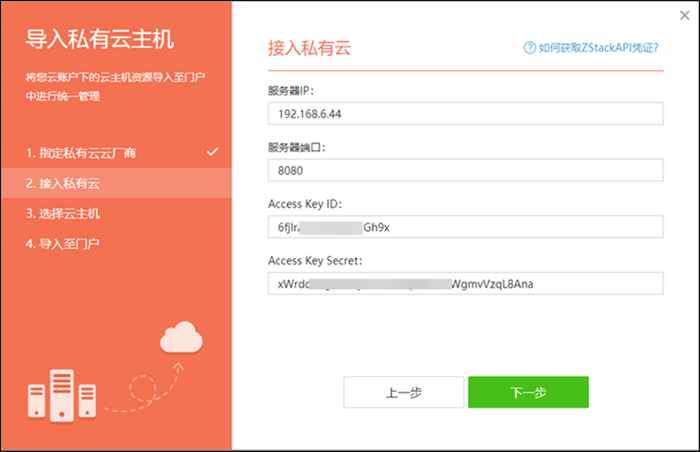This screenshot has height=452, width=700.
Task: Open the 如何获取ZStackAPI凭证 help link
Action: [599, 48]
